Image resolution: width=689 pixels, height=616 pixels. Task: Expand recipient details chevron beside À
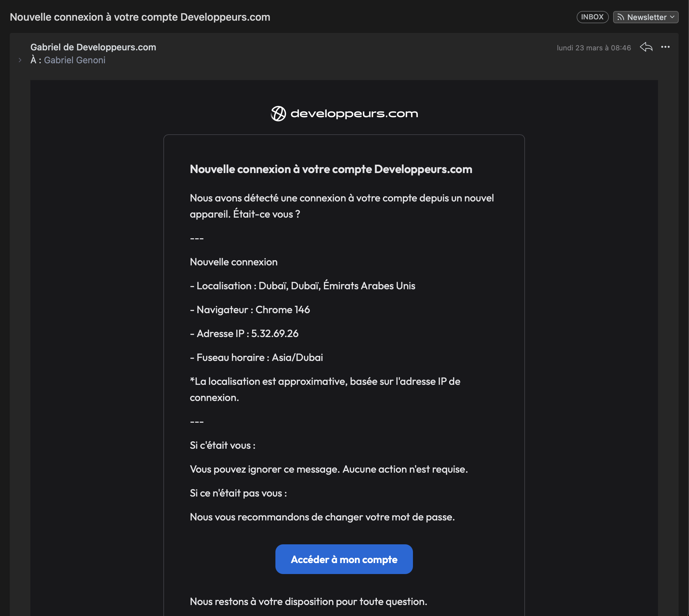20,60
